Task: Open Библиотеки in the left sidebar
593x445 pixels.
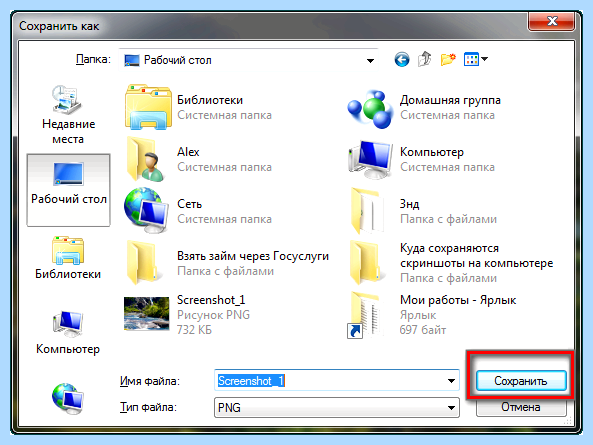Action: (x=68, y=257)
